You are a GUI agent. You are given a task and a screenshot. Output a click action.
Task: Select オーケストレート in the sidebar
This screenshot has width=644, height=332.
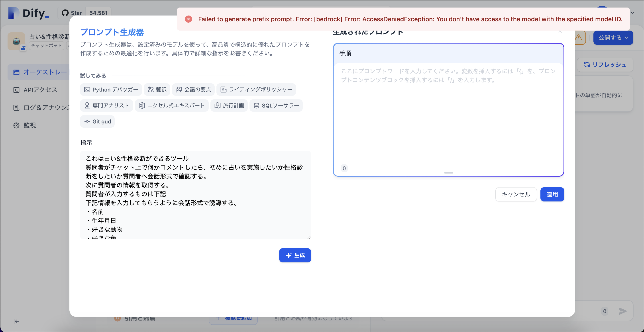click(x=40, y=72)
